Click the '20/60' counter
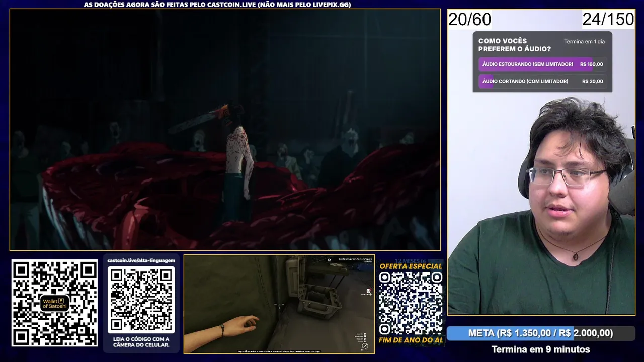 (x=469, y=20)
